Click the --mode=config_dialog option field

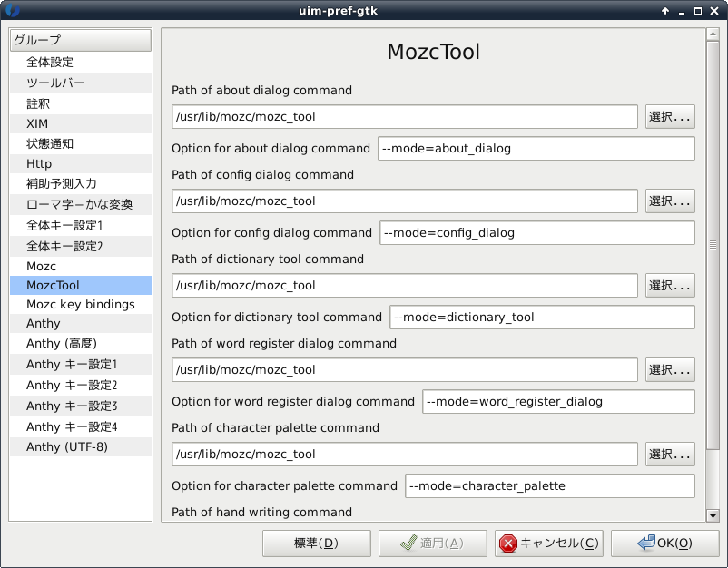click(537, 233)
